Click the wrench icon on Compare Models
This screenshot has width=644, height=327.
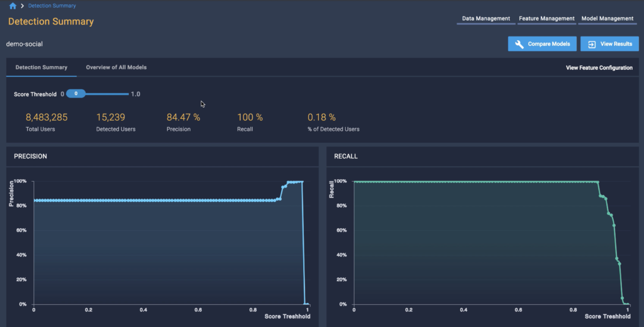(x=519, y=44)
